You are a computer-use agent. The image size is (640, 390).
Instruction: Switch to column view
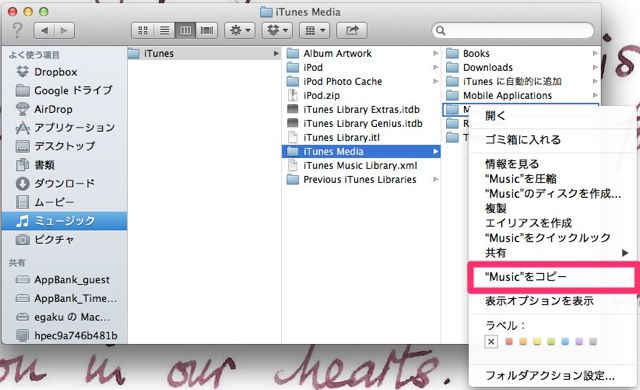(x=185, y=30)
